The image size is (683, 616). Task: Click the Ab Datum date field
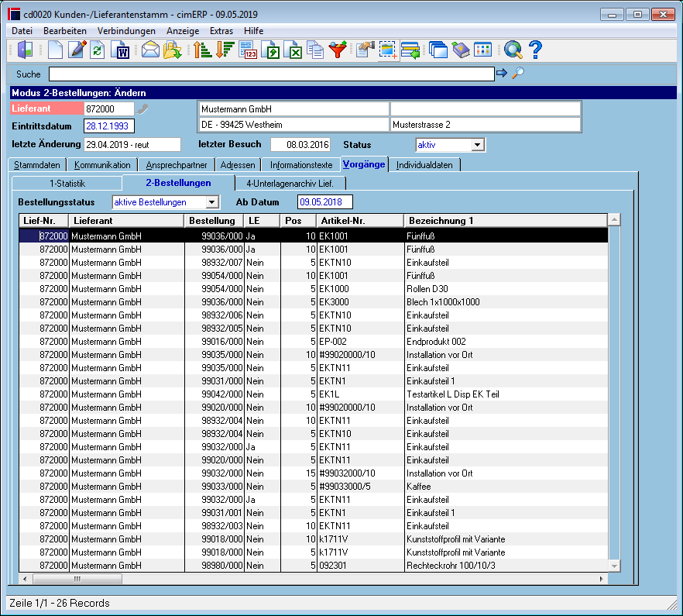325,202
